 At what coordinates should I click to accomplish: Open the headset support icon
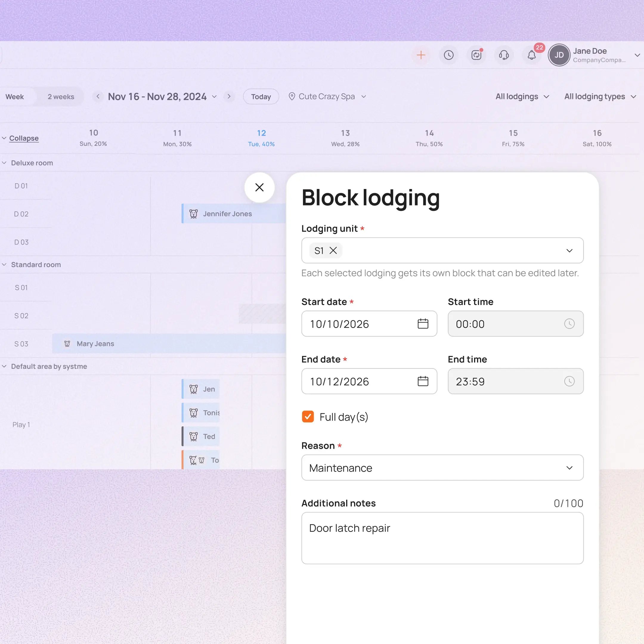point(504,55)
